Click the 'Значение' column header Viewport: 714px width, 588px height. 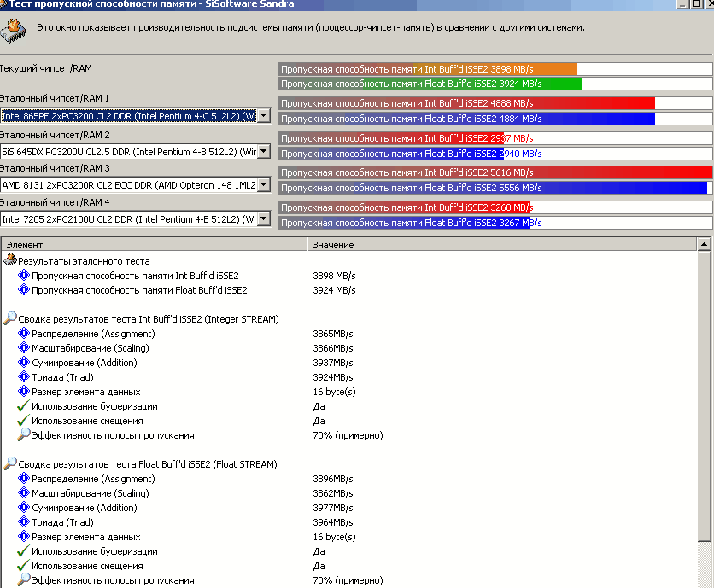point(502,244)
